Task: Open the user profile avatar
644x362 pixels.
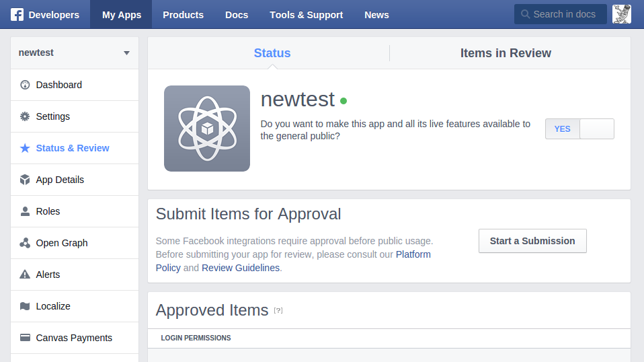Action: click(621, 14)
